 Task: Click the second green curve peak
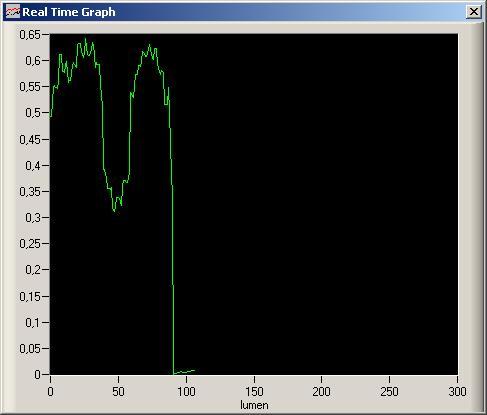150,45
